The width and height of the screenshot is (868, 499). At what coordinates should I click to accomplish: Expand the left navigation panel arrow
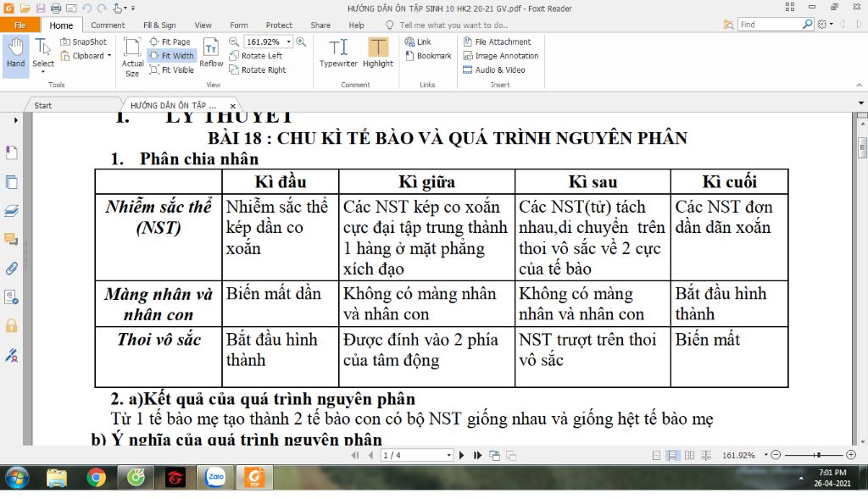pyautogui.click(x=15, y=120)
